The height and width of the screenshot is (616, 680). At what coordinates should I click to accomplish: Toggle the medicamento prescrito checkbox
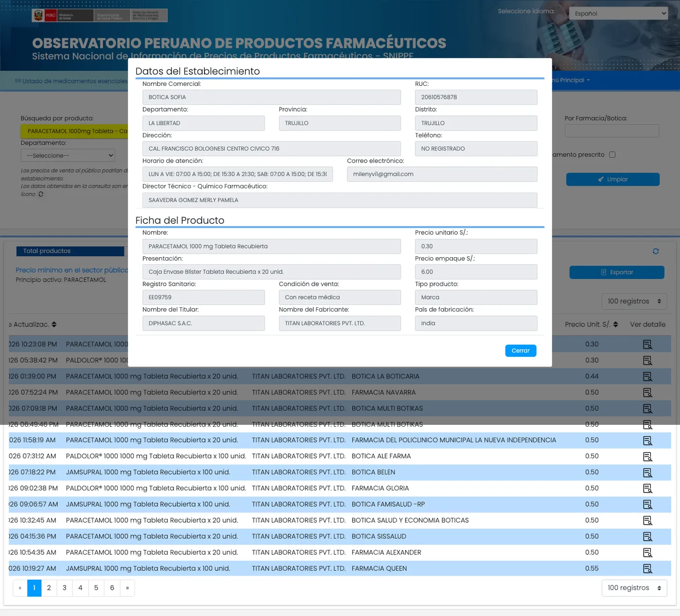coord(612,154)
